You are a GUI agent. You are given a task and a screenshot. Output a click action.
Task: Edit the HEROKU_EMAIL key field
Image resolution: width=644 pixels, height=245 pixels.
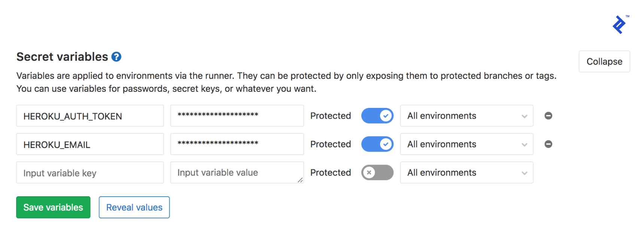[x=90, y=144]
